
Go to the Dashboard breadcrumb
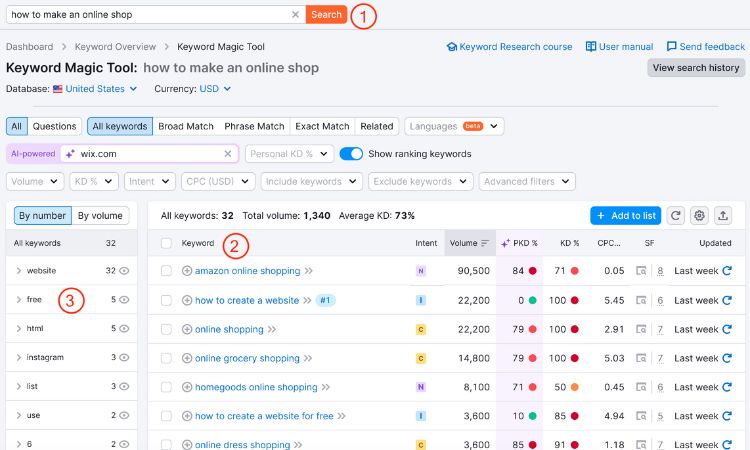30,47
